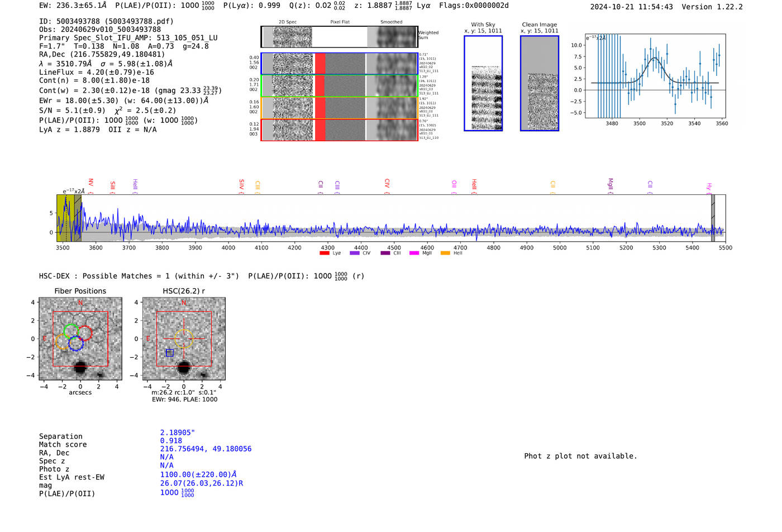Click the 'Phot z plot not available.' message
Viewport: 782px width, 532px height.
click(580, 456)
